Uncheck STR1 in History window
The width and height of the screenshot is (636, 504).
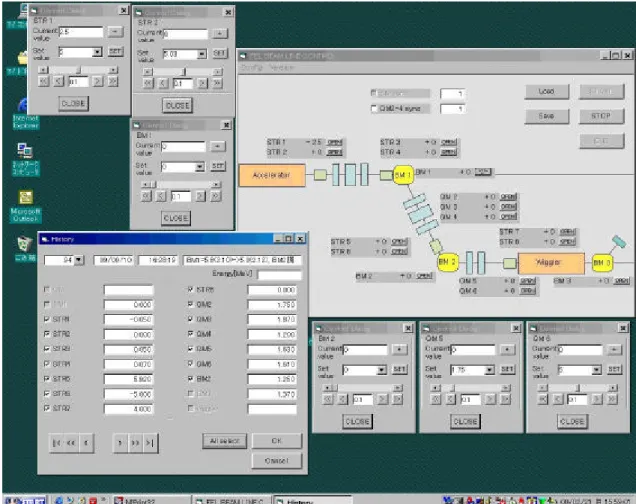click(47, 319)
